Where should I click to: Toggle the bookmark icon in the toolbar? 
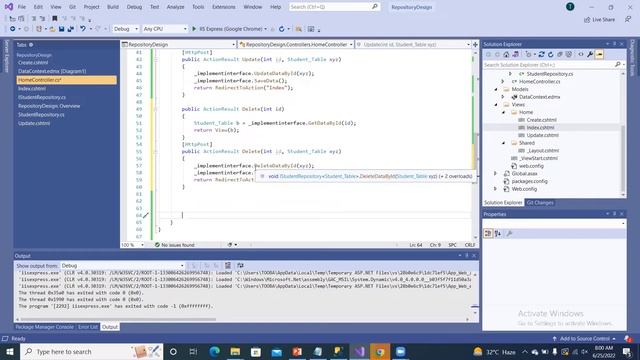(x=54, y=18)
